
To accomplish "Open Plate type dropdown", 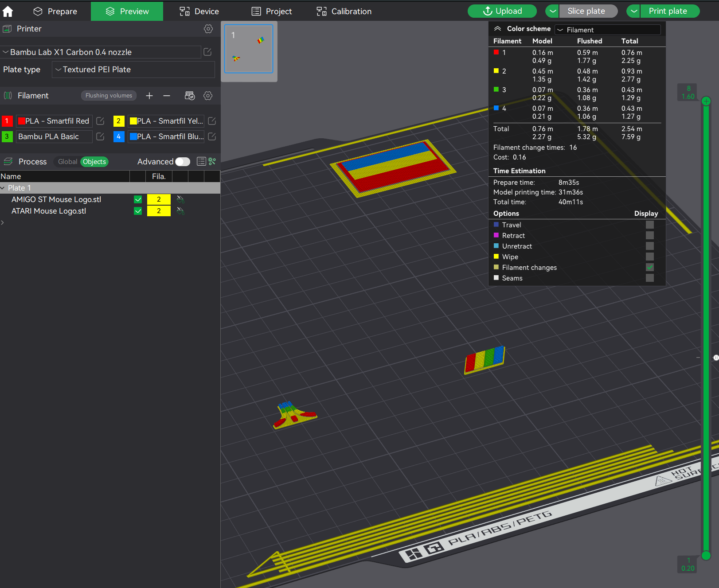I will tap(133, 70).
